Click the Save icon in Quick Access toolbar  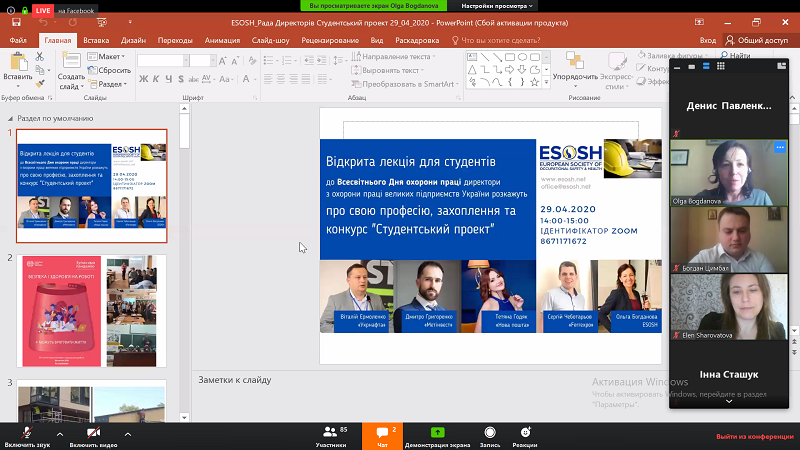pos(16,22)
